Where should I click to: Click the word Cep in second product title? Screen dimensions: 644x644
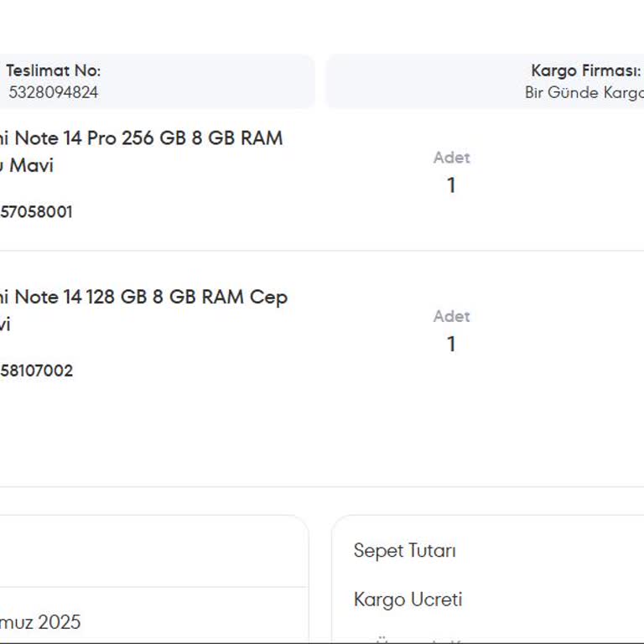pyautogui.click(x=268, y=297)
